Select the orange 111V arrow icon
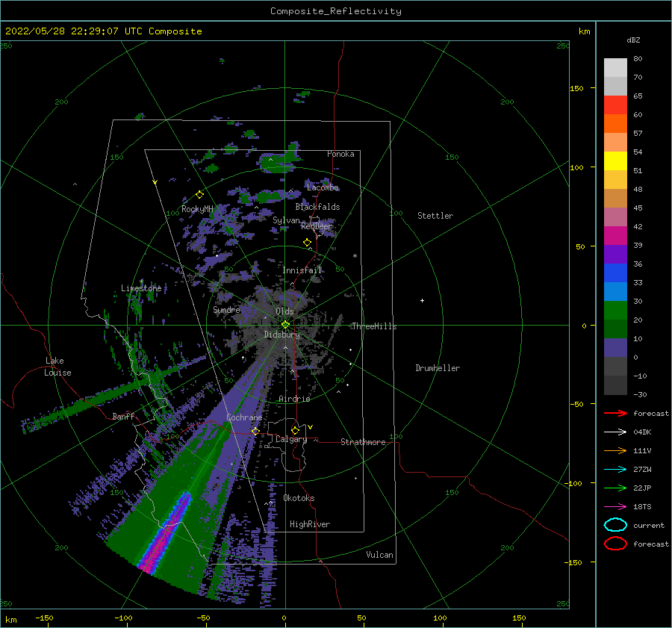The height and width of the screenshot is (628, 672). (615, 450)
